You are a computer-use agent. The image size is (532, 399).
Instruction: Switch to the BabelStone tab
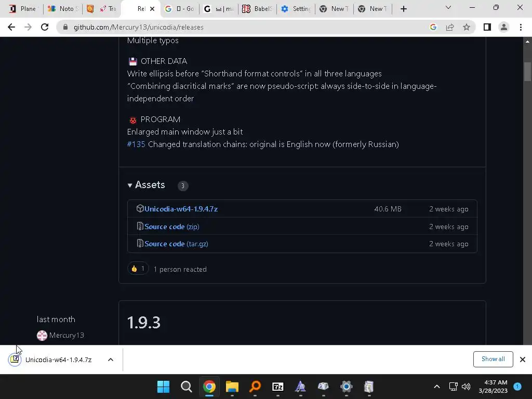click(257, 9)
